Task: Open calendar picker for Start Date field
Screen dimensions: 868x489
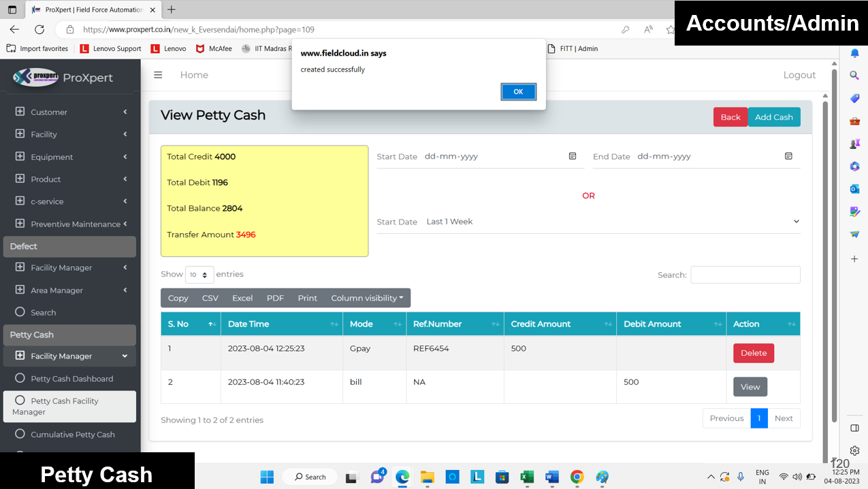Action: tap(573, 156)
